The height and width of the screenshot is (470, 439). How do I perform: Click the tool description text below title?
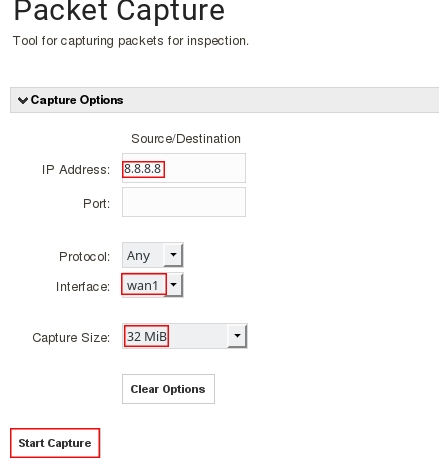pos(131,41)
